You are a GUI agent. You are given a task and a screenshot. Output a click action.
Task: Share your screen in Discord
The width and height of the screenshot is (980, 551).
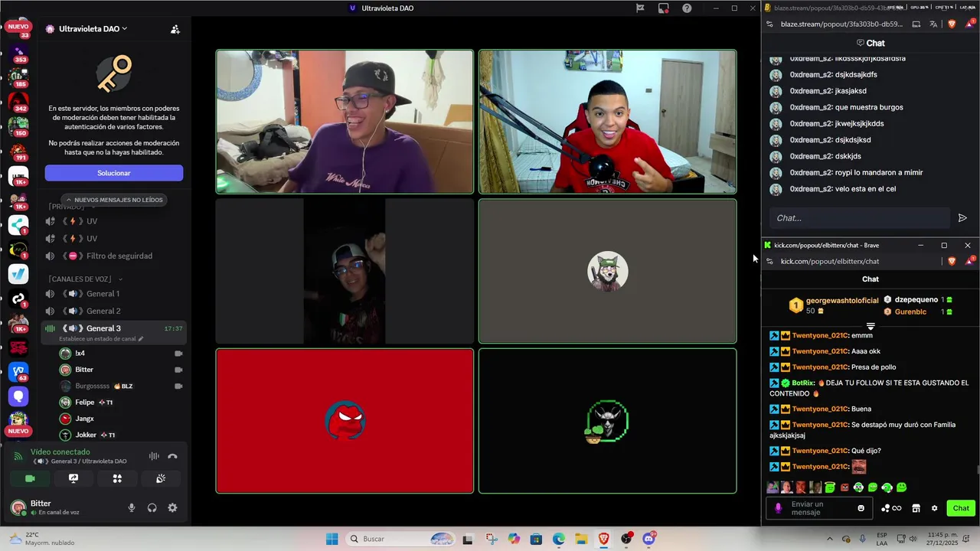pyautogui.click(x=73, y=478)
